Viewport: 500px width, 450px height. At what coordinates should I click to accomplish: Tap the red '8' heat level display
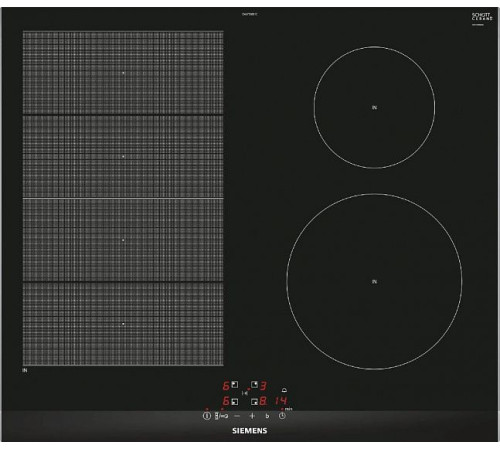pos(263,401)
